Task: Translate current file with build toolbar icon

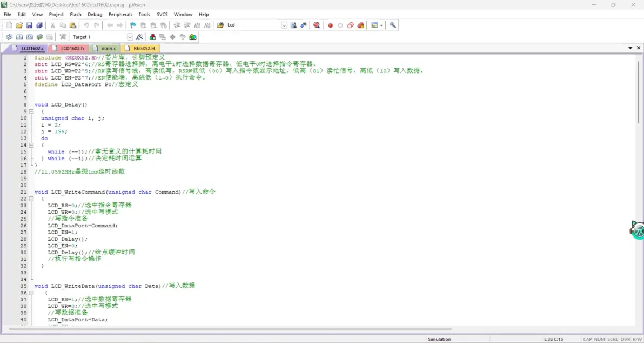Action: [9, 37]
